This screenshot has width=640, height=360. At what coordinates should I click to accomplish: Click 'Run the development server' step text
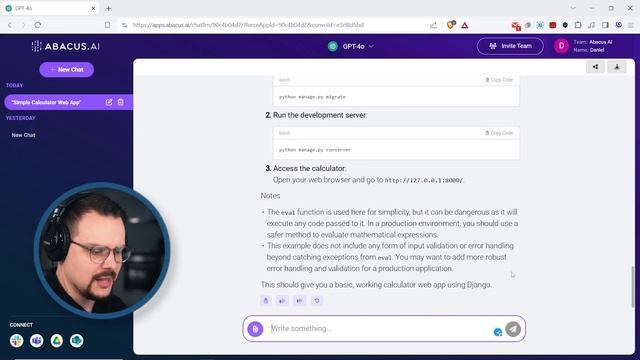point(320,116)
